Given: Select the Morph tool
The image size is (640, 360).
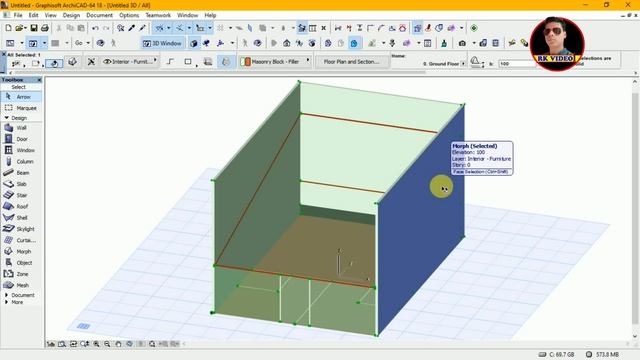Looking at the screenshot, I should tap(21, 251).
